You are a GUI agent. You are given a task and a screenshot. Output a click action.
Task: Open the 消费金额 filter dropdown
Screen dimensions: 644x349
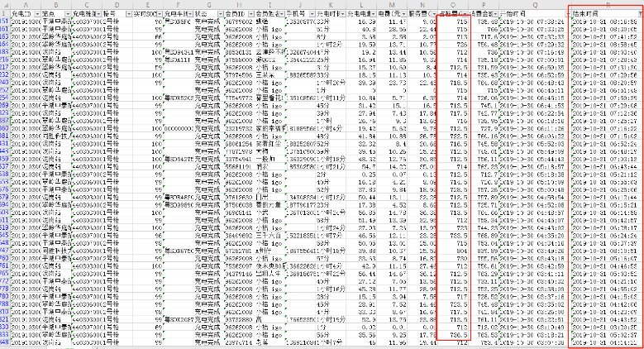(496, 15)
